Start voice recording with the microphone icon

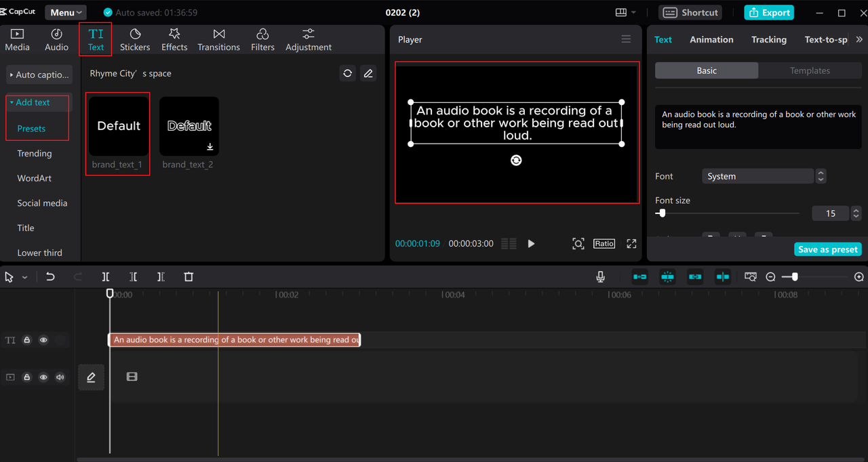(x=600, y=277)
